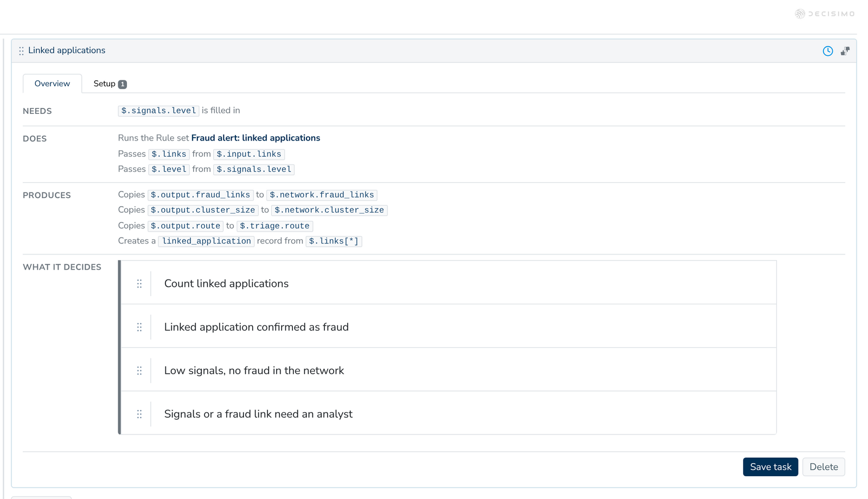868x499 pixels.
Task: Click the linked_application record tag
Action: 206,241
